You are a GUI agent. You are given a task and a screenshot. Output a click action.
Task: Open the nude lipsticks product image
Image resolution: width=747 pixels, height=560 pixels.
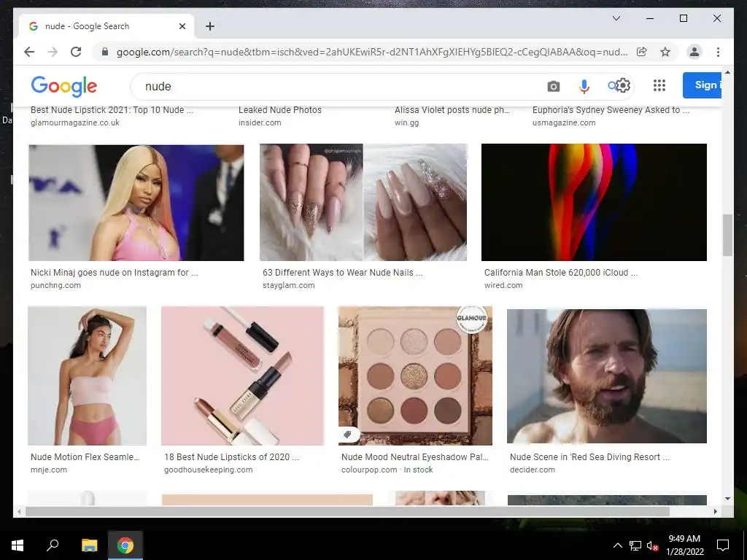click(x=242, y=376)
